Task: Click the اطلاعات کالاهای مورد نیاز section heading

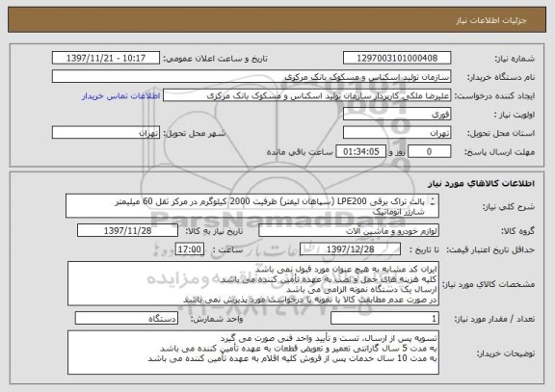Action: [x=481, y=183]
